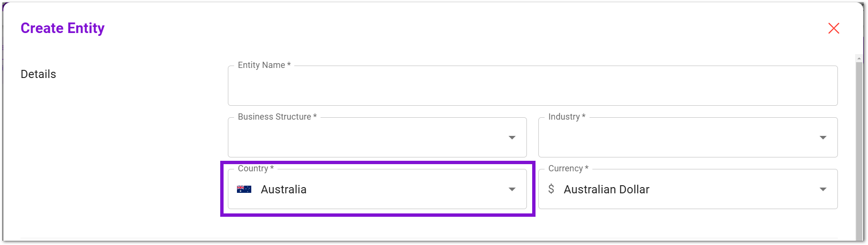
Task: Expand the Industry dropdown arrow
Action: (823, 137)
